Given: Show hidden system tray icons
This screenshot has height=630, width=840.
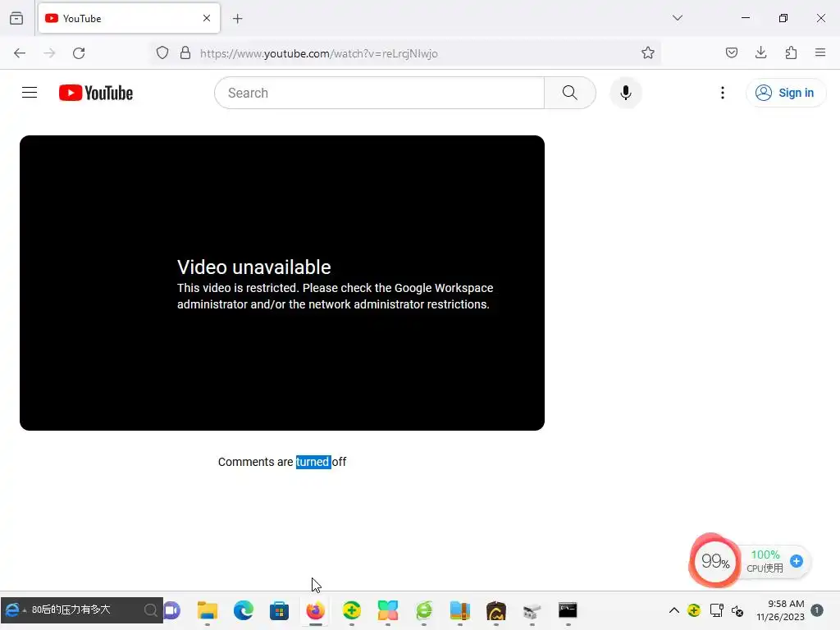Looking at the screenshot, I should click(x=674, y=610).
